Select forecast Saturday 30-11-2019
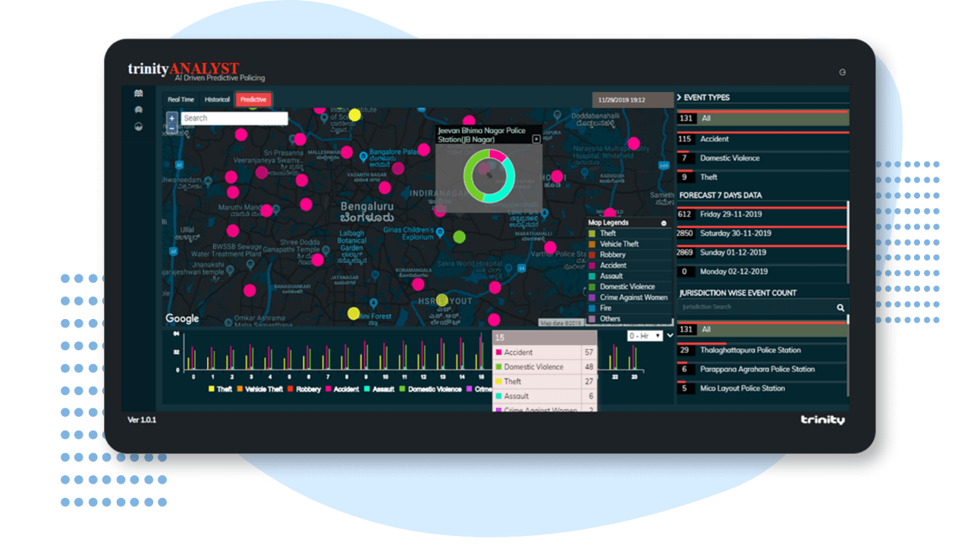Viewport: 980px width, 548px height. click(x=761, y=233)
